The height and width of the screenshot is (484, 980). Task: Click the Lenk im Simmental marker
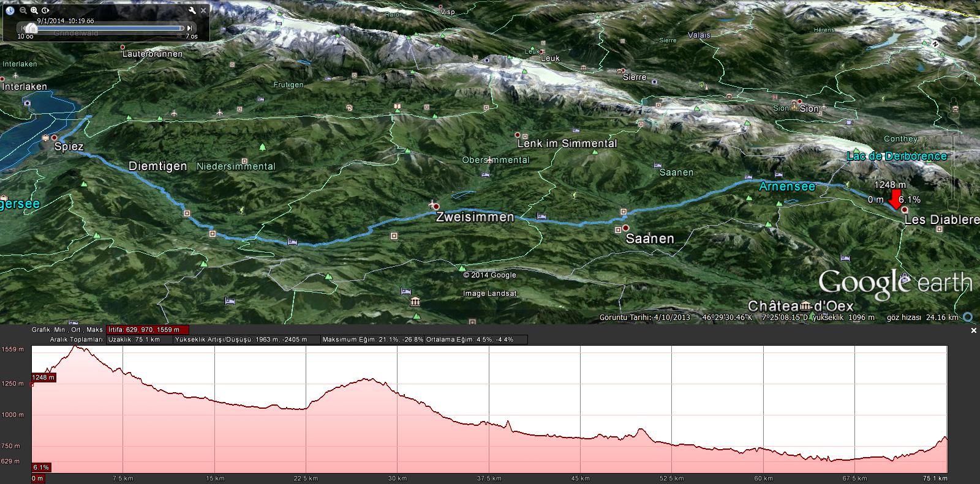click(x=518, y=135)
